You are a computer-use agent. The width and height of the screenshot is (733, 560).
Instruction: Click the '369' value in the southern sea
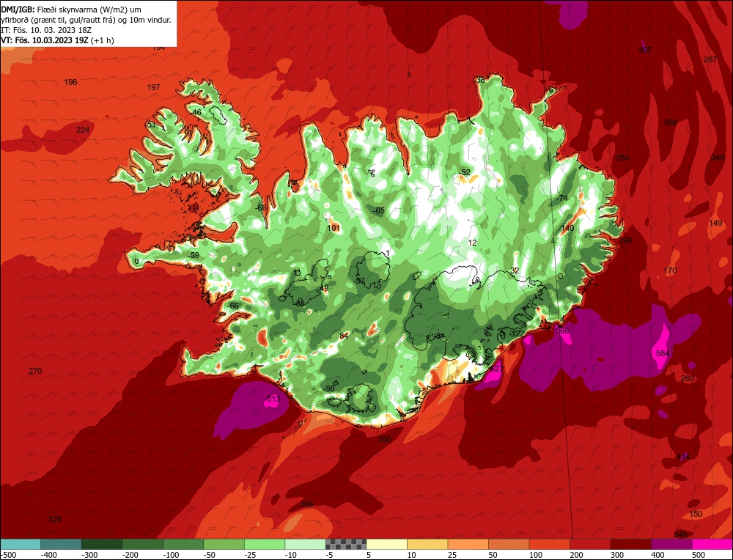tap(306, 504)
